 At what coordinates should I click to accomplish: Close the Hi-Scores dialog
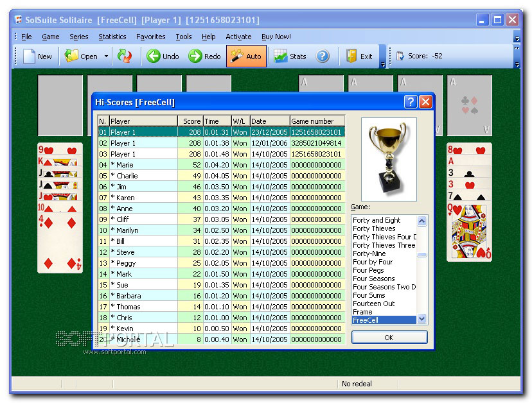pos(425,101)
